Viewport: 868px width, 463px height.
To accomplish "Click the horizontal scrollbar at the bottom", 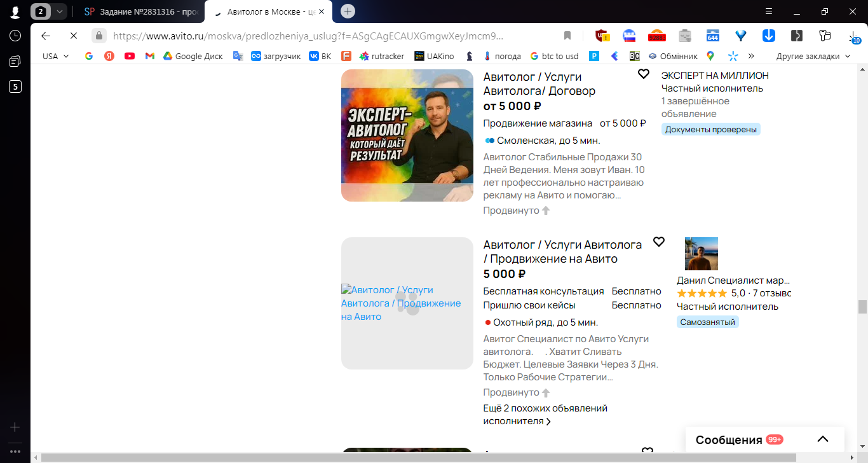I will 418,457.
